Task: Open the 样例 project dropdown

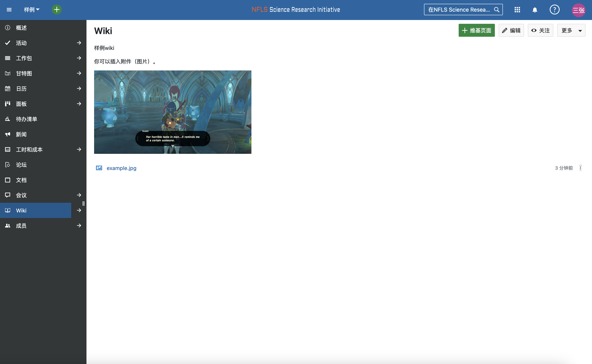Action: pos(32,10)
